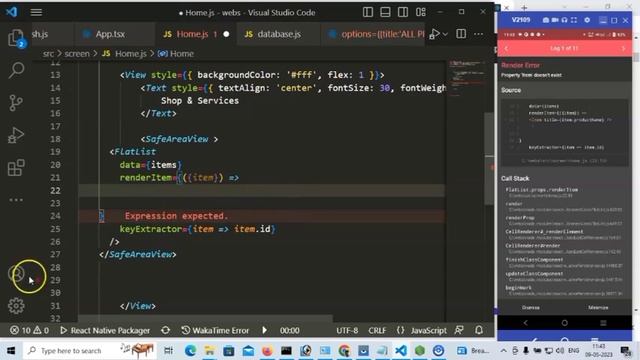Split the editor to the right
This screenshot has width=640, height=360.
[x=461, y=34]
